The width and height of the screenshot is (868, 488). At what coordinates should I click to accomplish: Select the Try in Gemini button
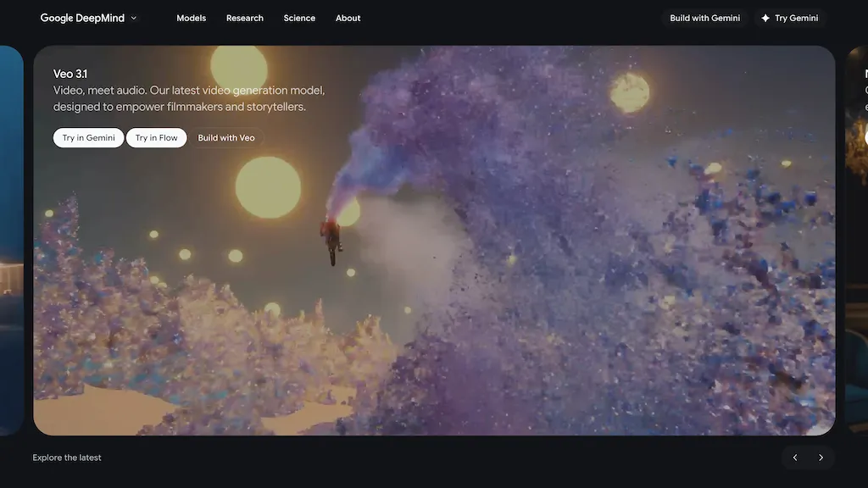coord(88,137)
